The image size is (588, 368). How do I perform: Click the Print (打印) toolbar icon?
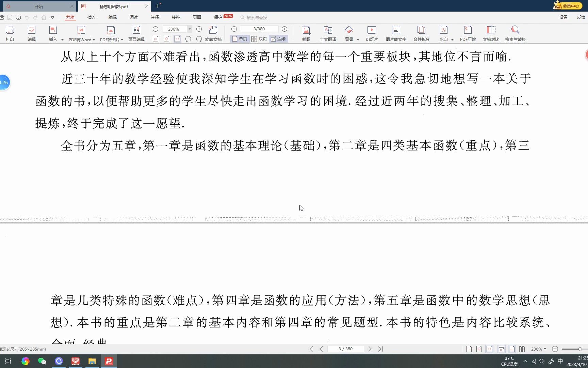click(x=10, y=33)
